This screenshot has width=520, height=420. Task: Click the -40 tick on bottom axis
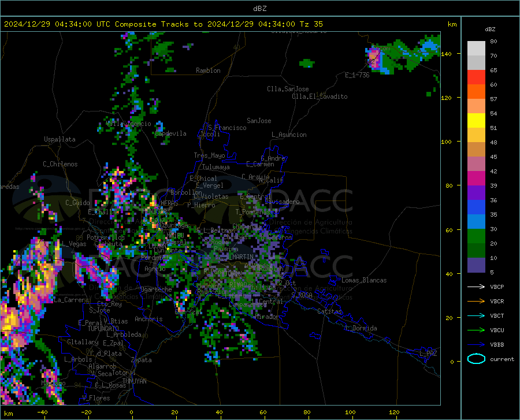click(x=42, y=412)
